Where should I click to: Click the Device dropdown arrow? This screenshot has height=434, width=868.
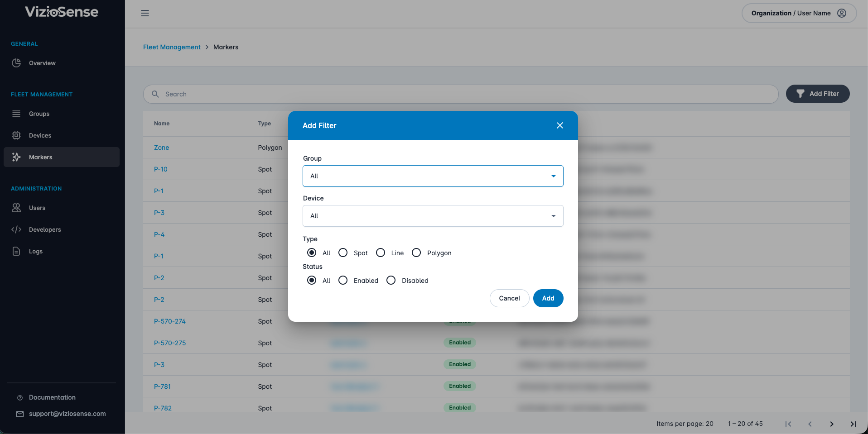pos(553,216)
